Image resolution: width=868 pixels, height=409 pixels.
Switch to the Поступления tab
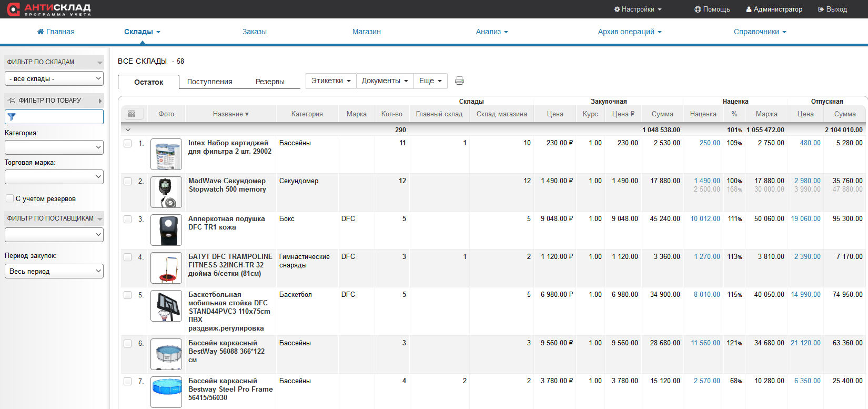pyautogui.click(x=210, y=82)
